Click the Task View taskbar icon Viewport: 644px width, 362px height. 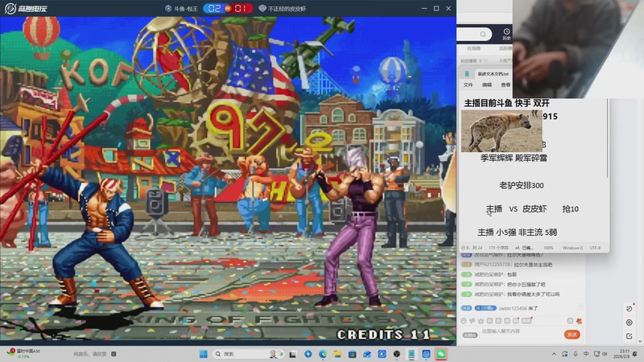[x=293, y=354]
